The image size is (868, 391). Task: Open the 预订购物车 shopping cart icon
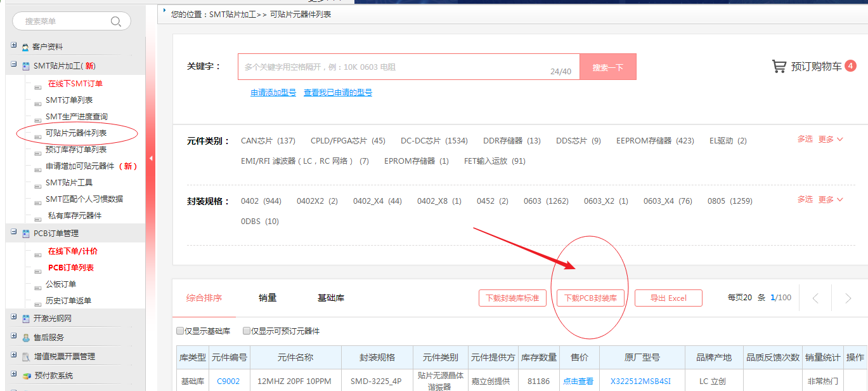pos(779,66)
